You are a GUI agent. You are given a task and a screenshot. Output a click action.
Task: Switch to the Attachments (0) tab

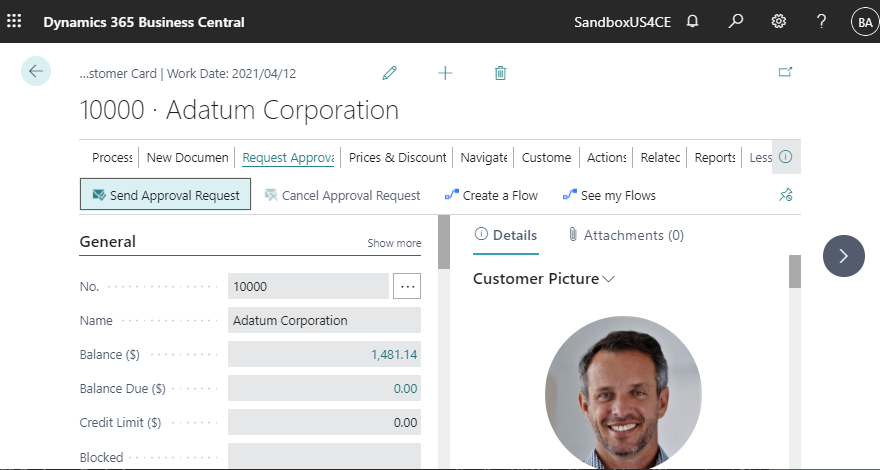(626, 235)
